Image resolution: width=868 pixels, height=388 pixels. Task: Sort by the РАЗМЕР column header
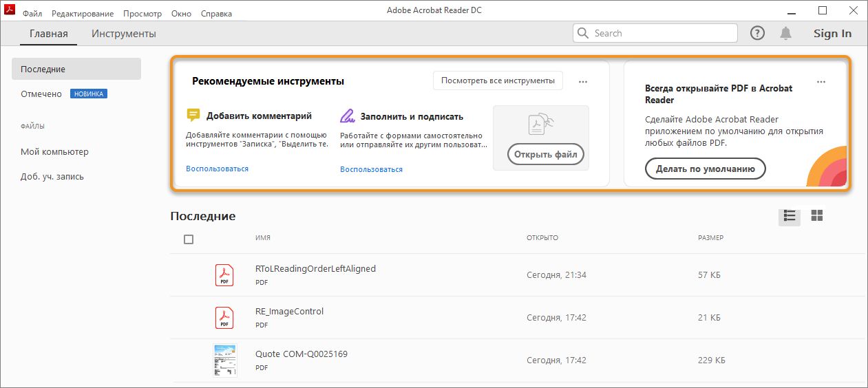(710, 238)
